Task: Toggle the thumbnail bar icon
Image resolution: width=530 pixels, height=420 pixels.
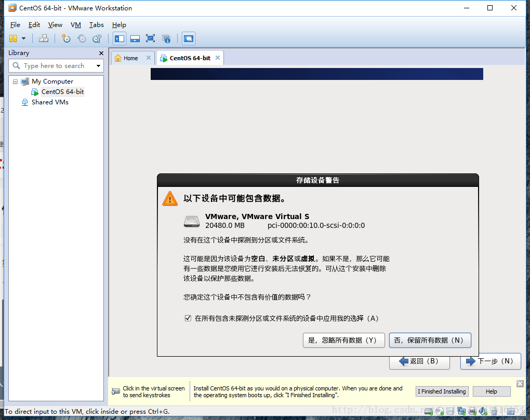Action: (135, 38)
